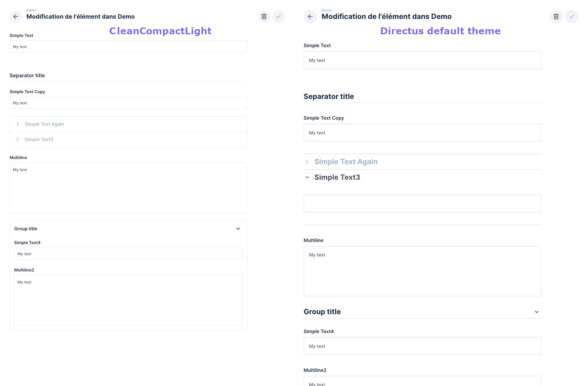The height and width of the screenshot is (386, 588).
Task: Select the Simple Text input field left
Action: (x=128, y=47)
